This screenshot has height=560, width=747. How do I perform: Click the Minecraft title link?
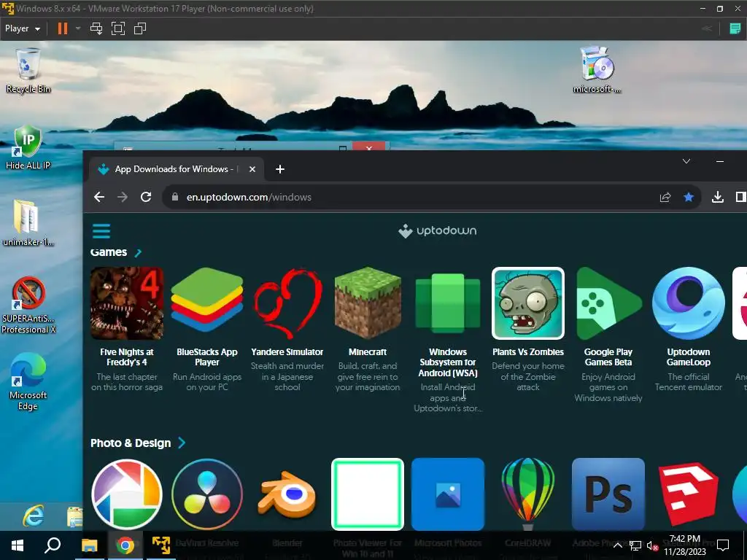click(368, 352)
